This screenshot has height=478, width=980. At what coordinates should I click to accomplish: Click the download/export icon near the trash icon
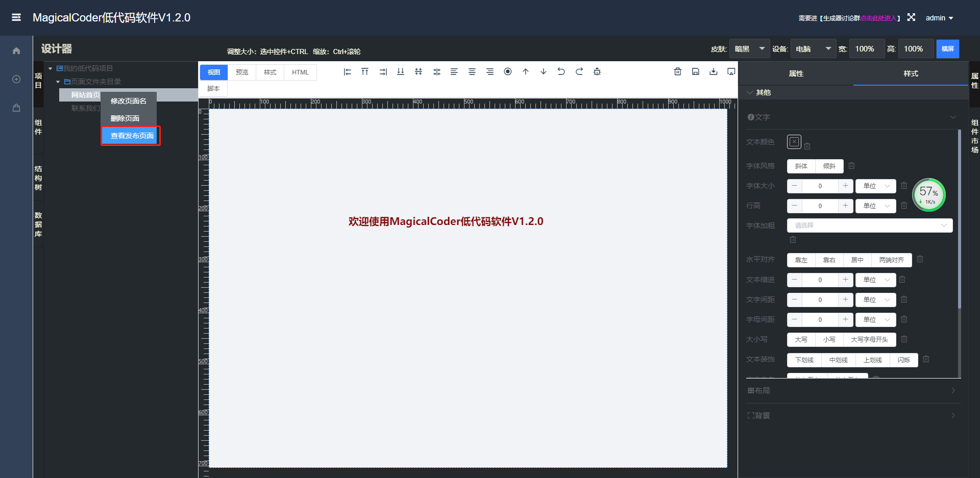[713, 71]
